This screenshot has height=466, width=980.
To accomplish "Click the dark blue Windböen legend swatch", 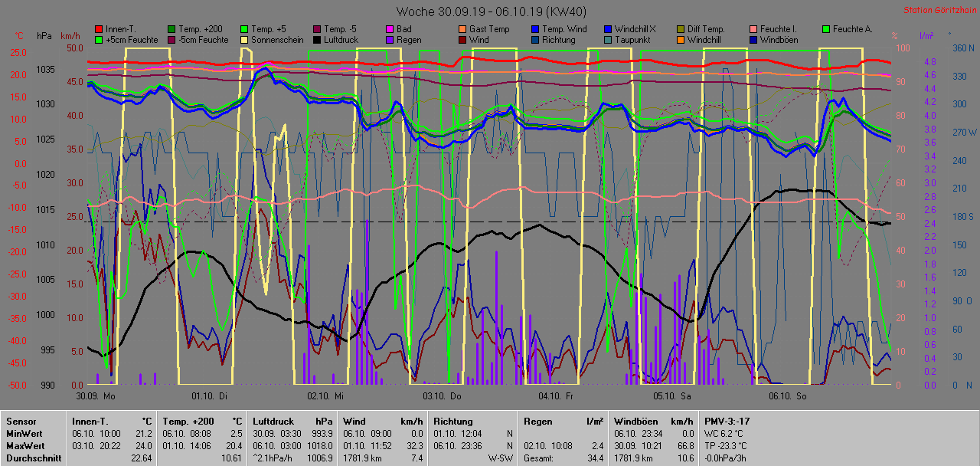I will click(753, 39).
